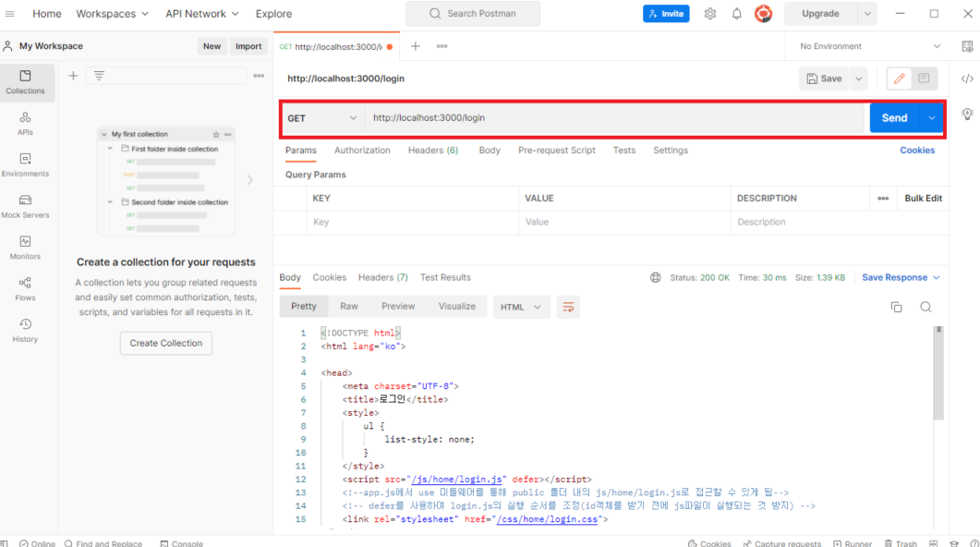Click the collections filter icon
This screenshot has width=980, height=547.
99,76
